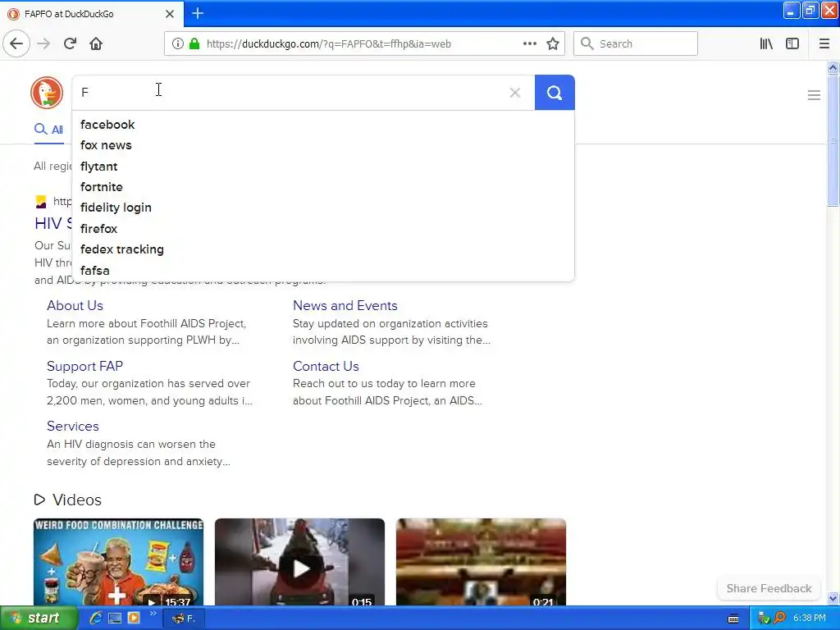
Task: Open the Services link
Action: tap(73, 427)
